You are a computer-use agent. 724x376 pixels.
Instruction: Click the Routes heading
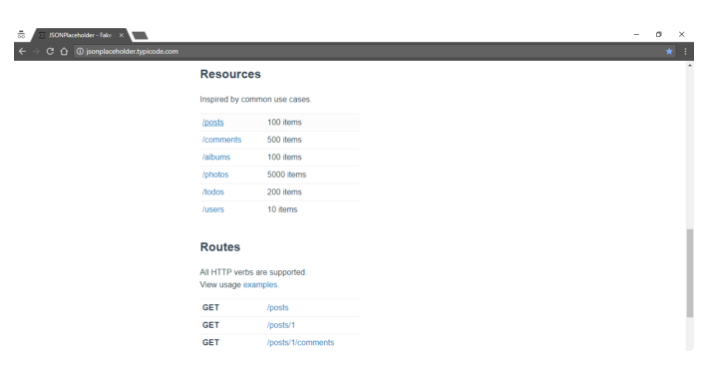point(220,247)
